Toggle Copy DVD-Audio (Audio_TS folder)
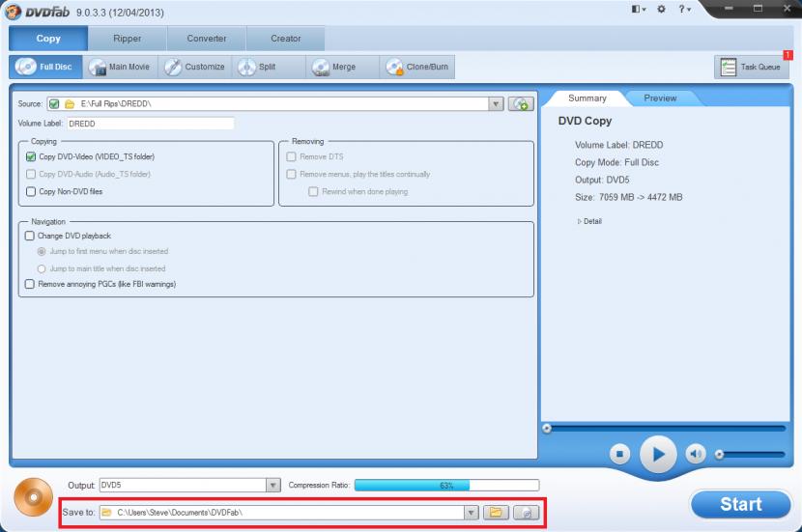The width and height of the screenshot is (802, 532). click(x=31, y=174)
